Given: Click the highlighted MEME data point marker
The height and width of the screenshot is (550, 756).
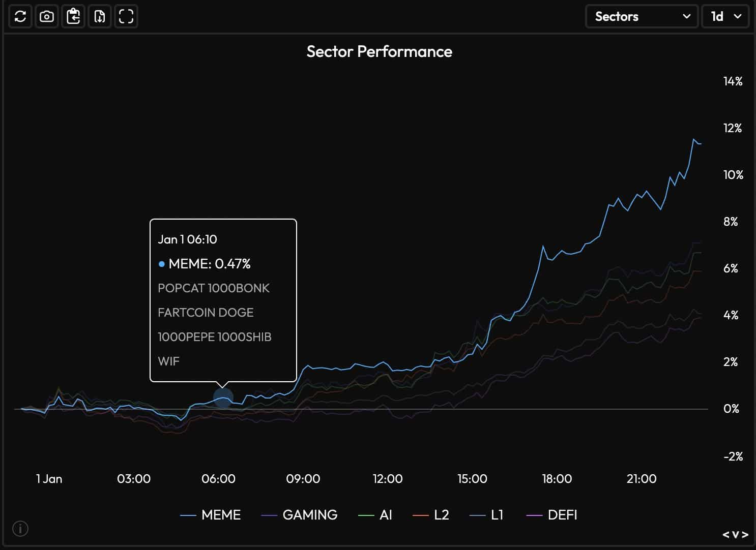Looking at the screenshot, I should click(x=223, y=398).
